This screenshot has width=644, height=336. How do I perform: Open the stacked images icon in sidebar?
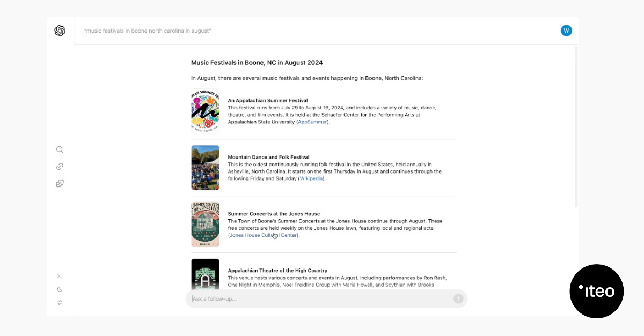pos(60,183)
